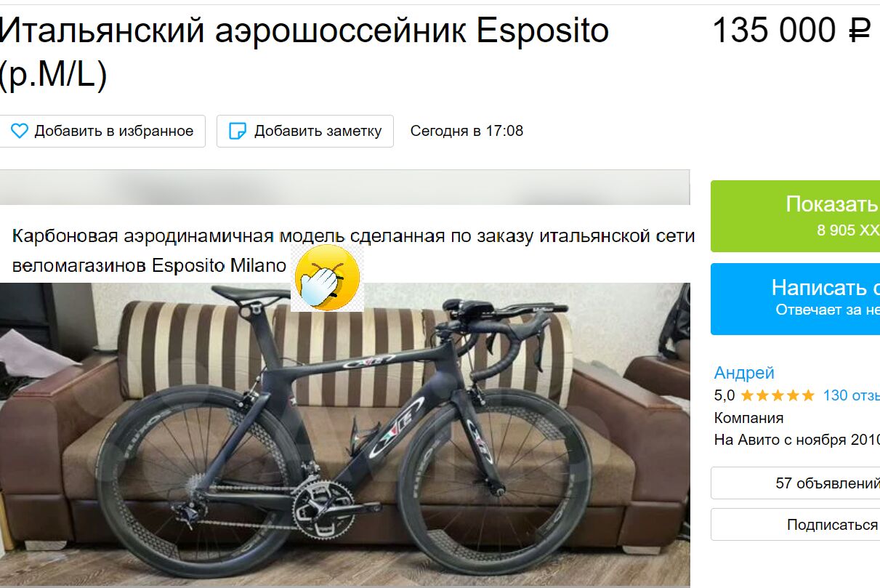
Task: Open the bicycle photo on the sofa
Action: (x=345, y=435)
